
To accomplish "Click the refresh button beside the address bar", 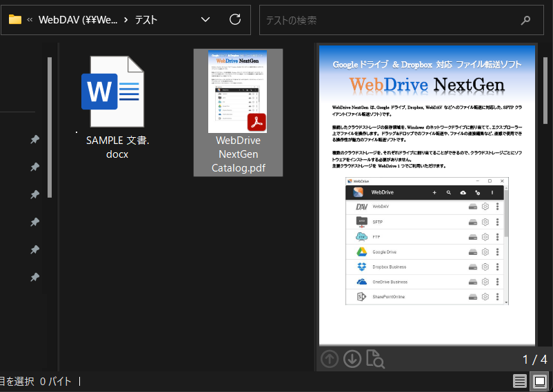I will (234, 20).
